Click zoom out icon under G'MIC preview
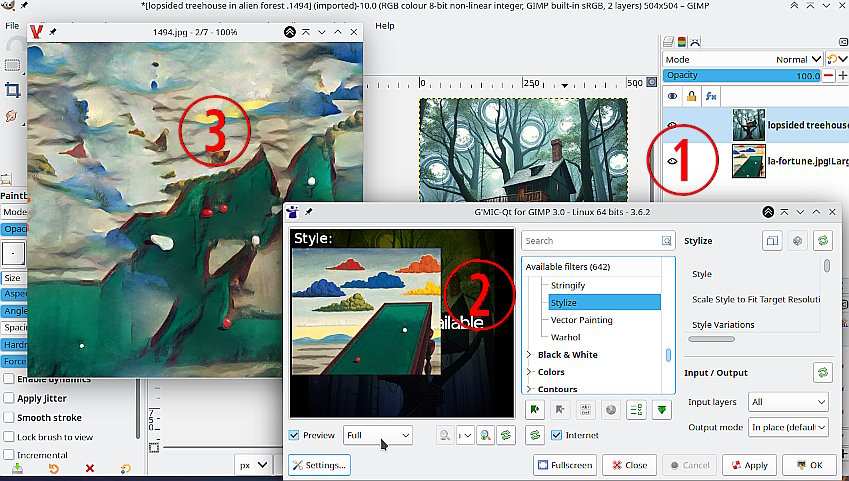849x481 pixels. pos(445,435)
